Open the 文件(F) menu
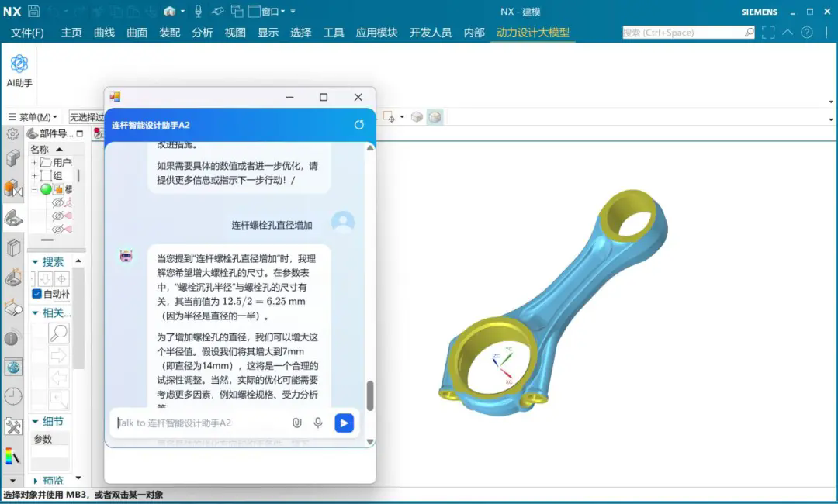The height and width of the screenshot is (504, 838). pos(27,33)
